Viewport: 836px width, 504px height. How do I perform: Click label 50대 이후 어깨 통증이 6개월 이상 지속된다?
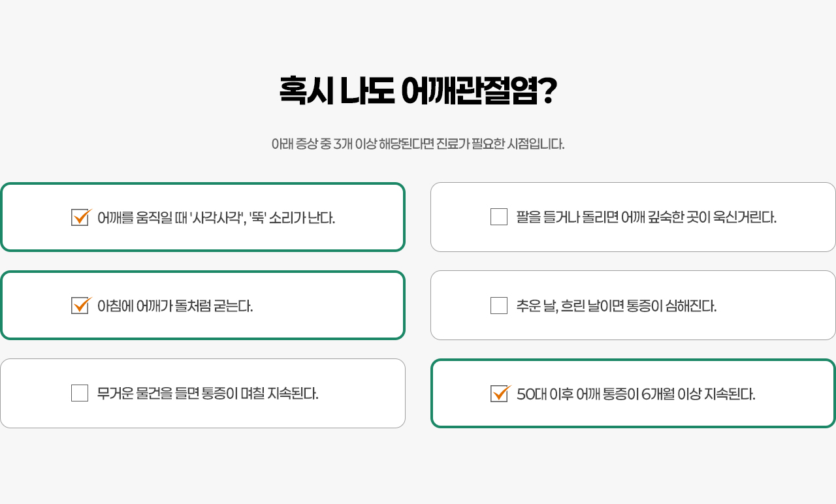pyautogui.click(x=636, y=394)
